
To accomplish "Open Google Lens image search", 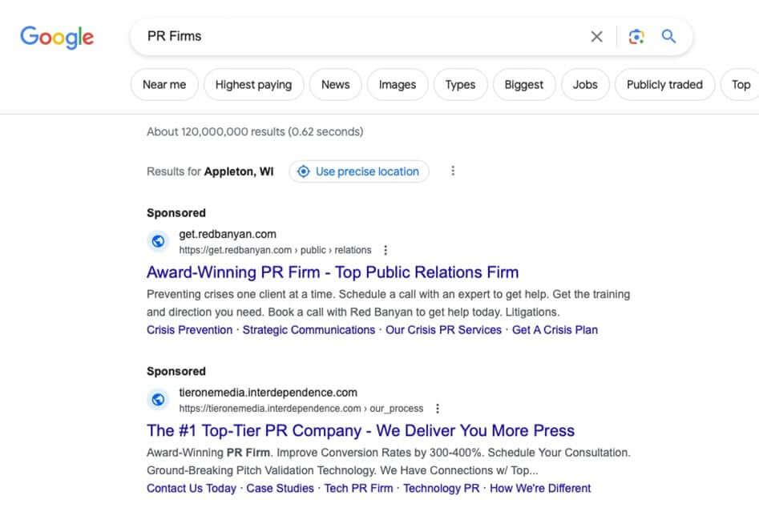I will [x=636, y=37].
